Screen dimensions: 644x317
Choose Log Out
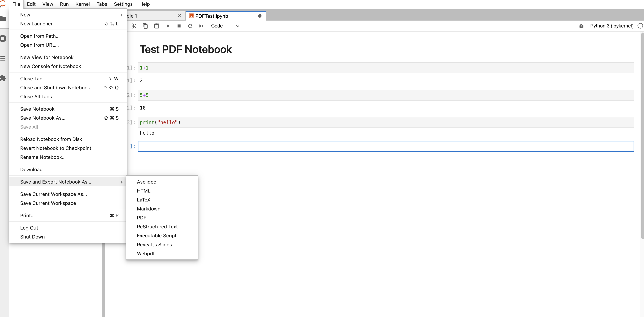pyautogui.click(x=68, y=228)
